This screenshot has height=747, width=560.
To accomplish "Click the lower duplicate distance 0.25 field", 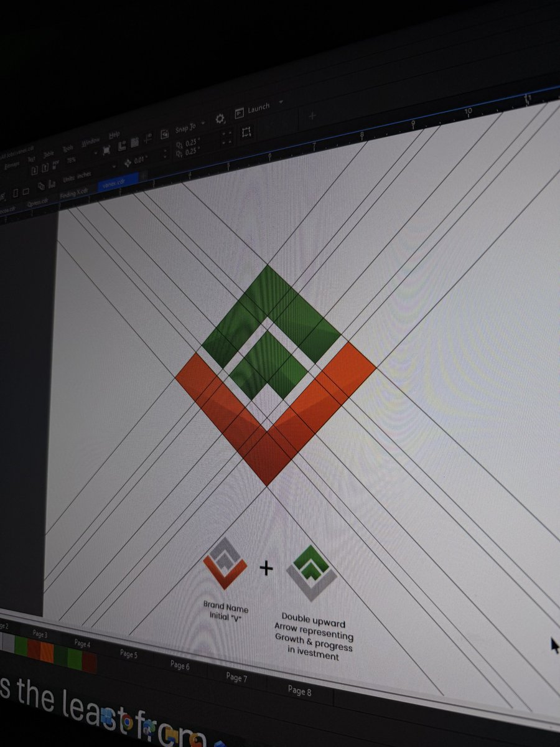I will coord(192,151).
